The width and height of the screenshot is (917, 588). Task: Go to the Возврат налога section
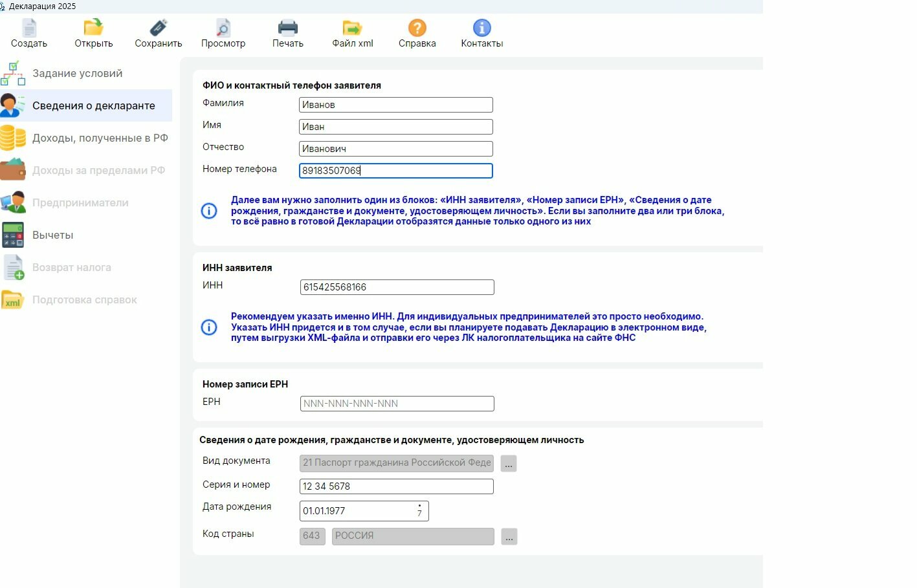72,267
